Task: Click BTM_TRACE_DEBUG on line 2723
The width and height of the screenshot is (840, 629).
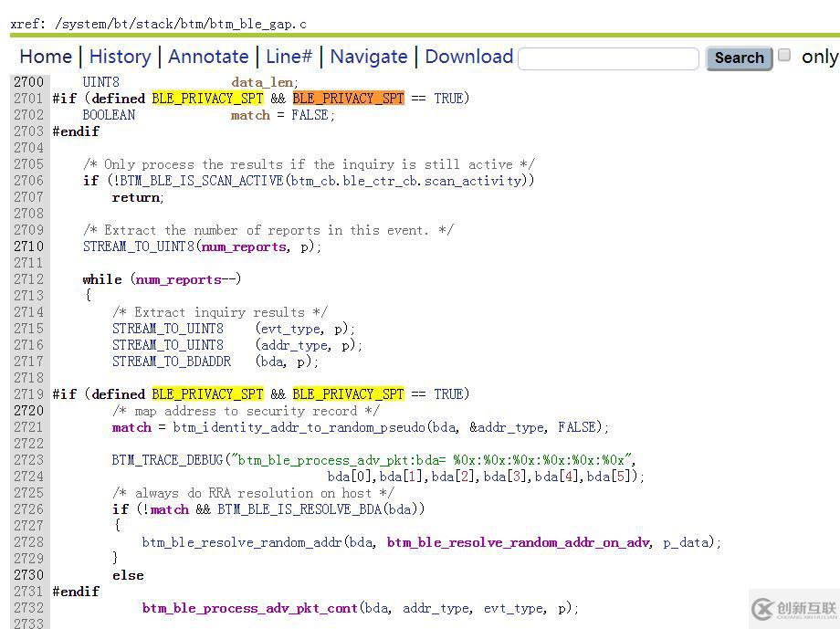Action: [x=167, y=460]
